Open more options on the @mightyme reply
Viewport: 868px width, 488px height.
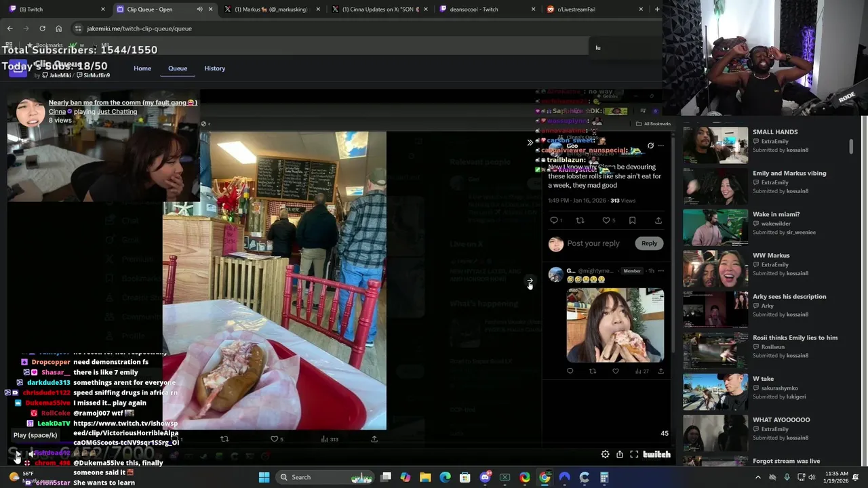click(x=661, y=271)
